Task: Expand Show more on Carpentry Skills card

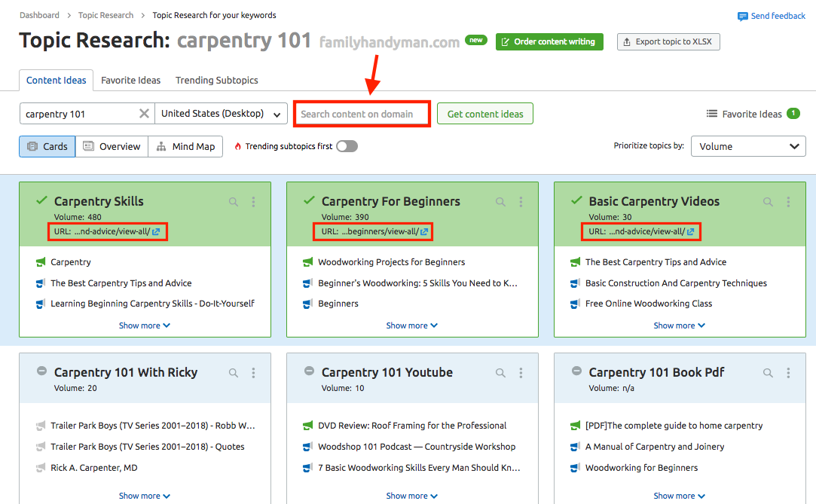Action: click(145, 325)
